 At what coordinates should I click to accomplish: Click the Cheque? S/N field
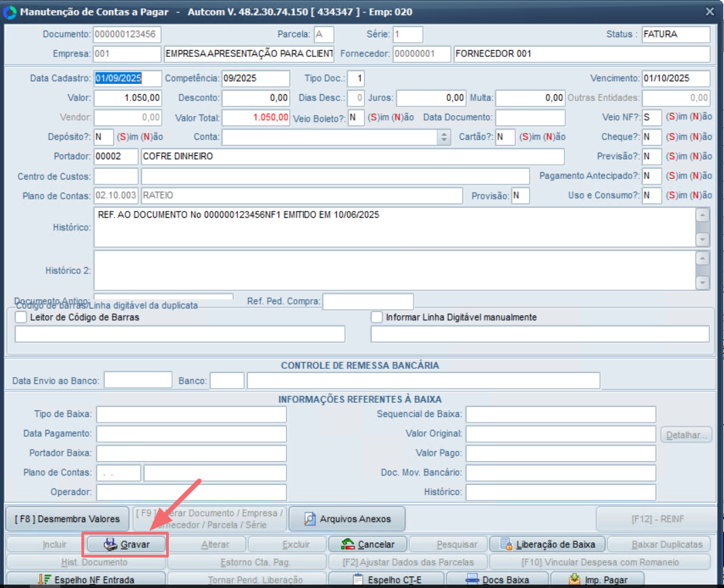[x=652, y=137]
